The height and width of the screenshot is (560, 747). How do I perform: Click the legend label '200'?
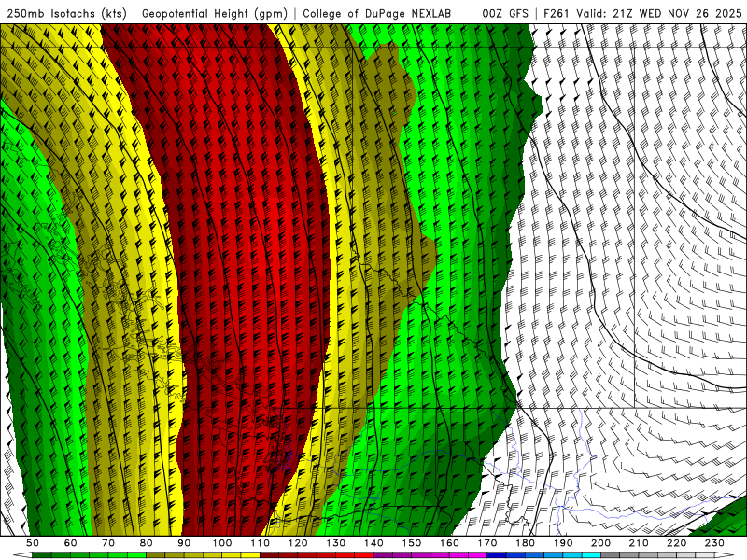coord(601,543)
